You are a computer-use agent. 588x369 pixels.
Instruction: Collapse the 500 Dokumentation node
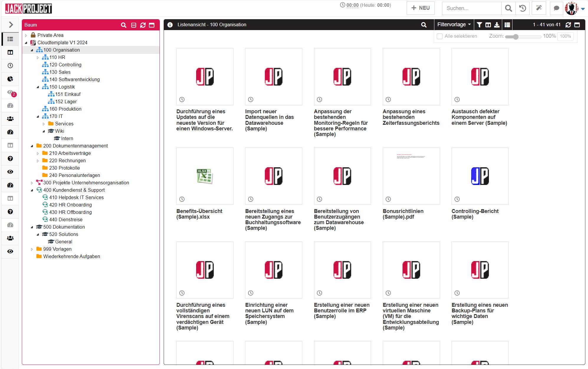pos(32,227)
